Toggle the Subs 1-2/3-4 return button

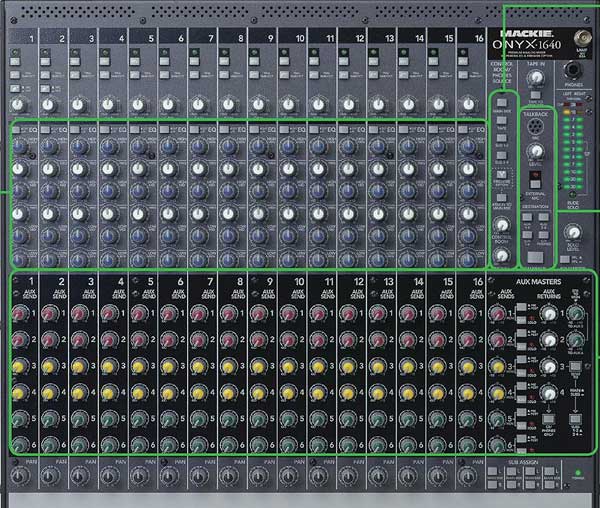click(575, 419)
